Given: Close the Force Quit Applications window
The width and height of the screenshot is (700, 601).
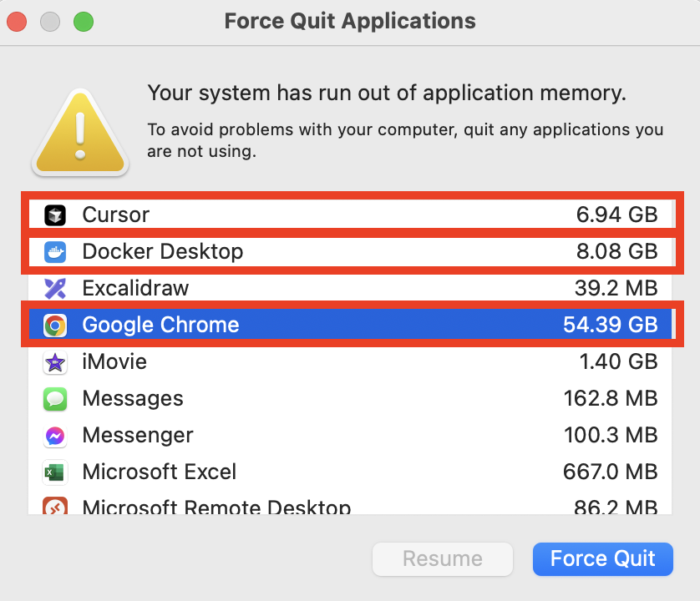Looking at the screenshot, I should [17, 22].
